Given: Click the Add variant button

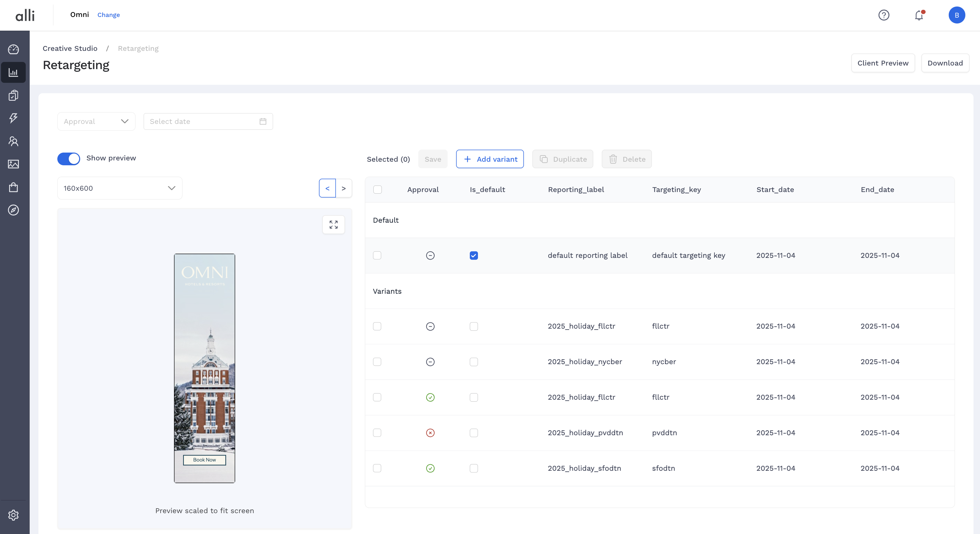Looking at the screenshot, I should (x=490, y=159).
